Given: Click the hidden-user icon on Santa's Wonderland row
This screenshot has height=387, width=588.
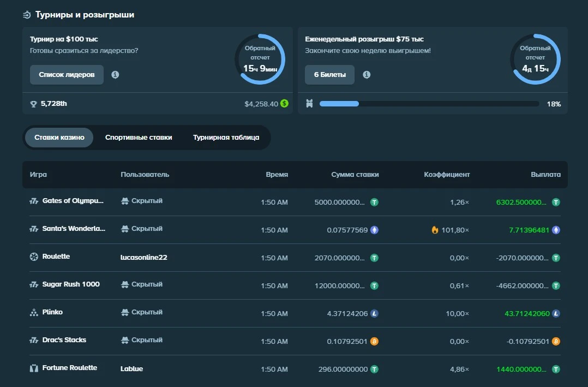Looking at the screenshot, I should click(124, 229).
